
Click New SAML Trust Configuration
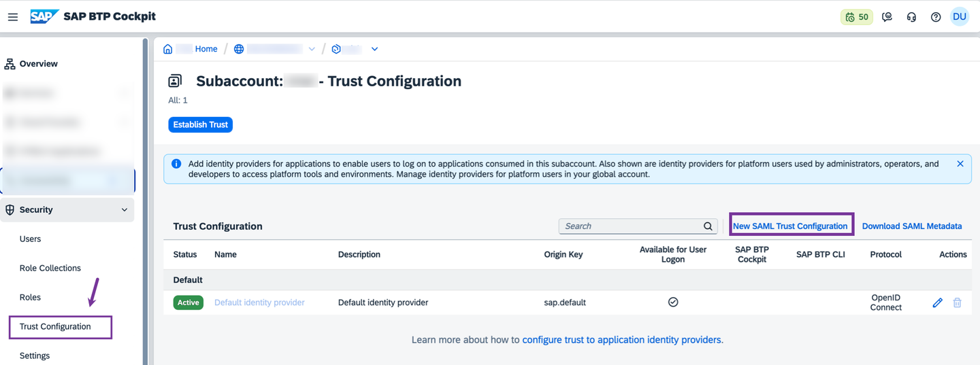[x=790, y=226]
